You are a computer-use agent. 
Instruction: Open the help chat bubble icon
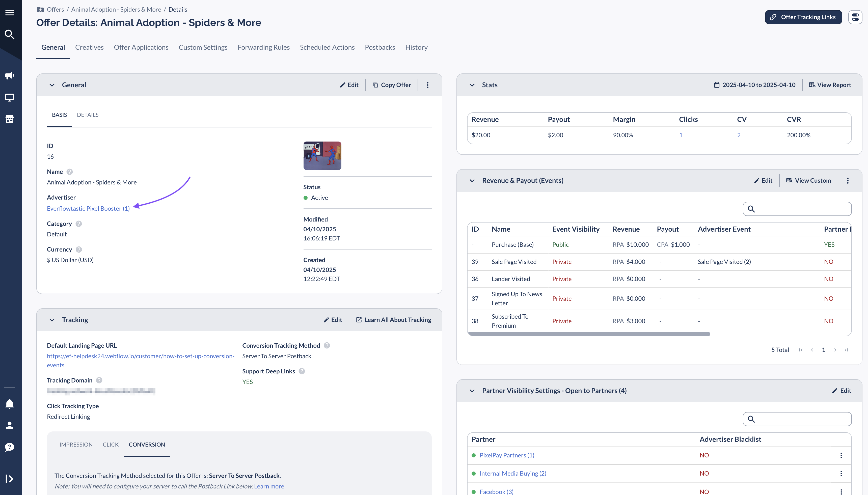click(x=10, y=447)
